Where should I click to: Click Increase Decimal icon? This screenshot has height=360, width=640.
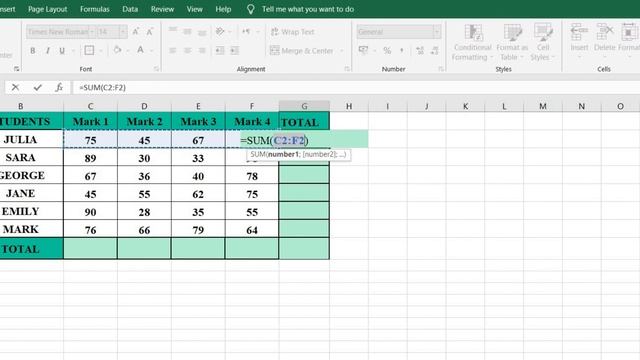(420, 51)
